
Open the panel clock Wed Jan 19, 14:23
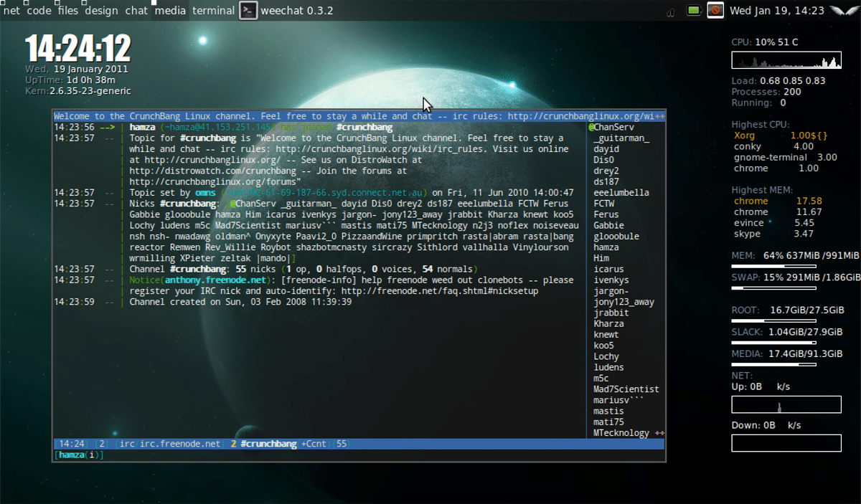(x=777, y=10)
